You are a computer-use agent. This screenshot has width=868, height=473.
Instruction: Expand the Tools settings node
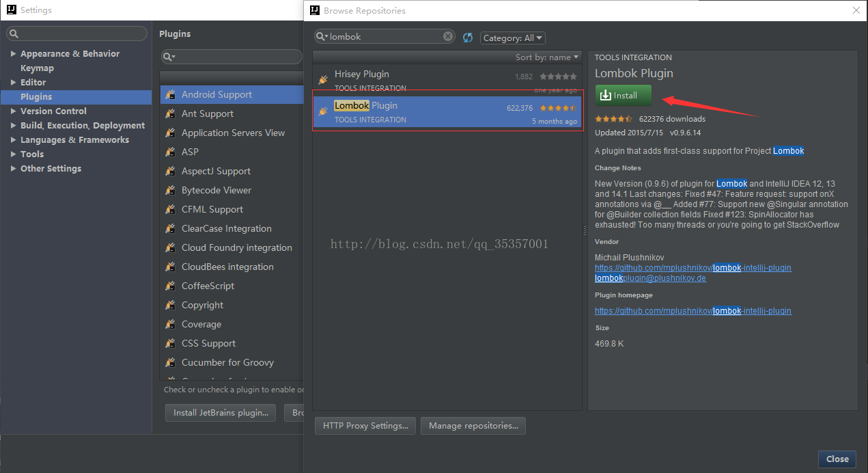click(14, 154)
